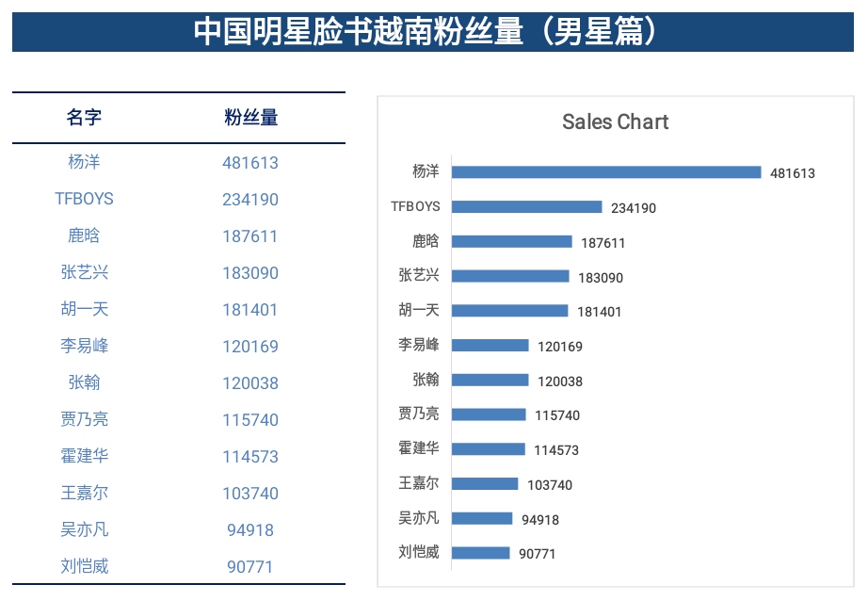868x601 pixels.
Task: Click table value 183090 for 张艺兴
Action: [x=250, y=273]
